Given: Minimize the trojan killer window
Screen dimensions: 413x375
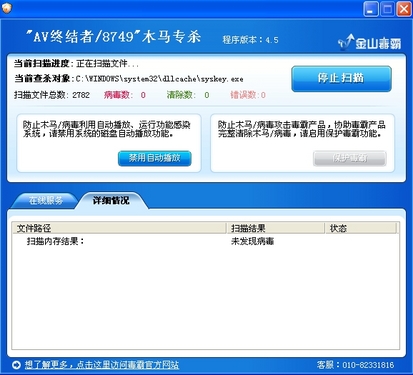Looking at the screenshot, I should tap(371, 8).
